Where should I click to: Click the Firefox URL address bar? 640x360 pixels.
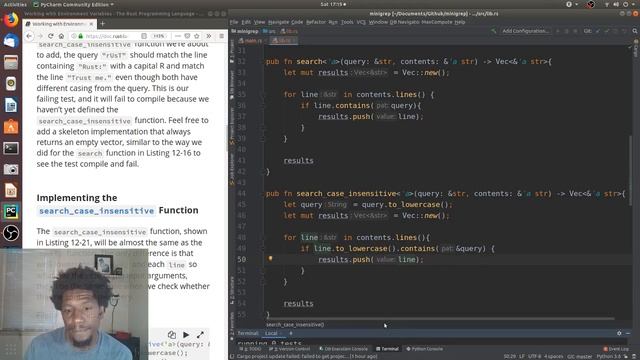106,36
